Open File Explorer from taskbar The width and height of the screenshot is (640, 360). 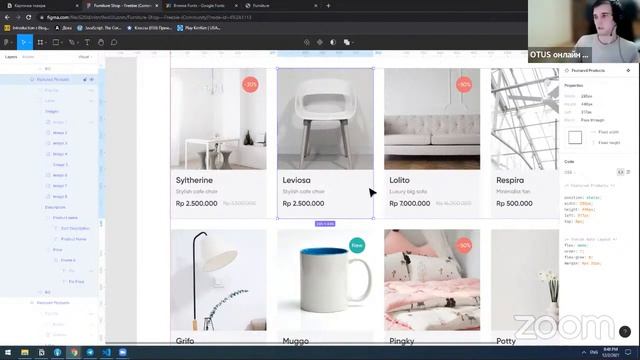point(25,352)
